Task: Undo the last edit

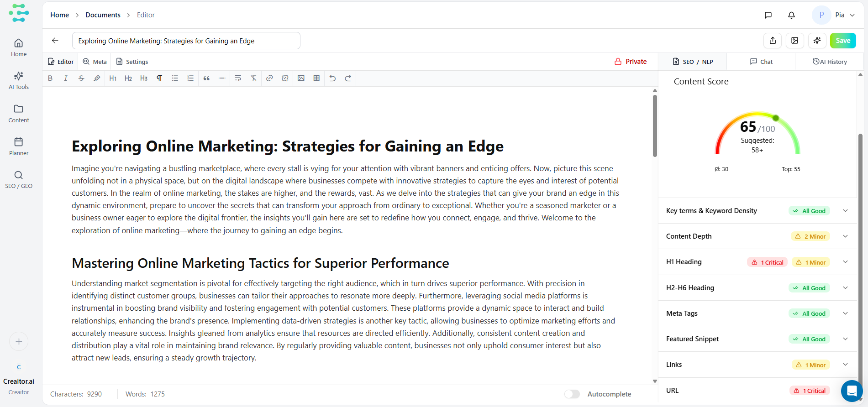Action: click(x=332, y=78)
